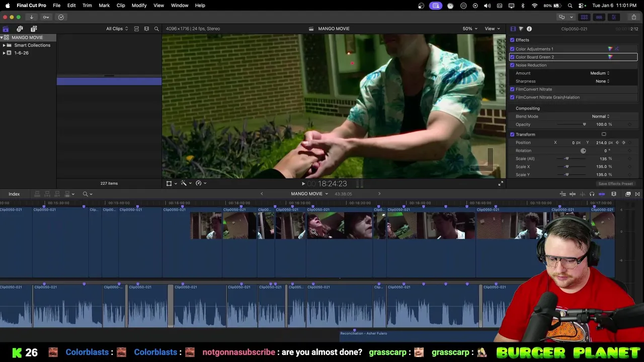Open Spotlight search in menu bar
This screenshot has width=644, height=362.
(x=570, y=6)
